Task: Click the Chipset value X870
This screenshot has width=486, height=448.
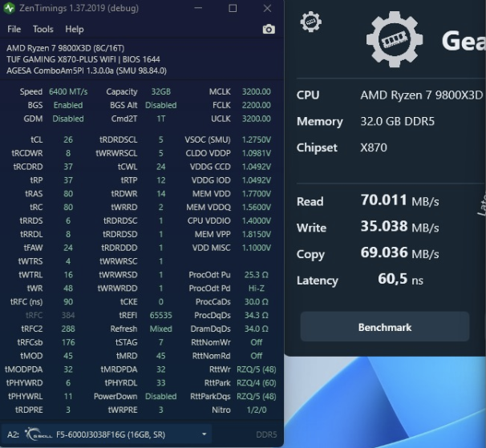Action: pyautogui.click(x=374, y=147)
